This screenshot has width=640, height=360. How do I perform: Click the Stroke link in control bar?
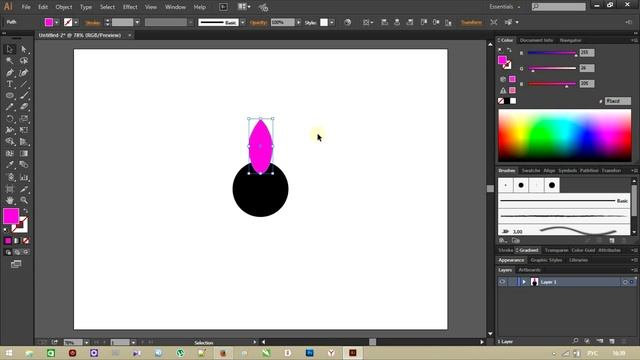(x=93, y=23)
